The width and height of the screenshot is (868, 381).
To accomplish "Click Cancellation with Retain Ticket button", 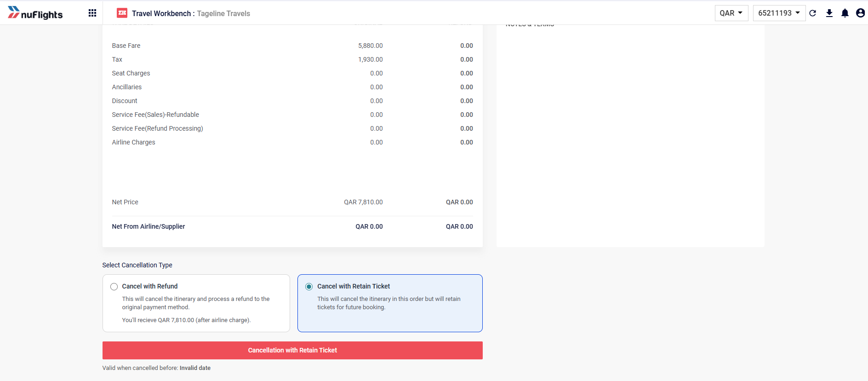I will (x=292, y=350).
